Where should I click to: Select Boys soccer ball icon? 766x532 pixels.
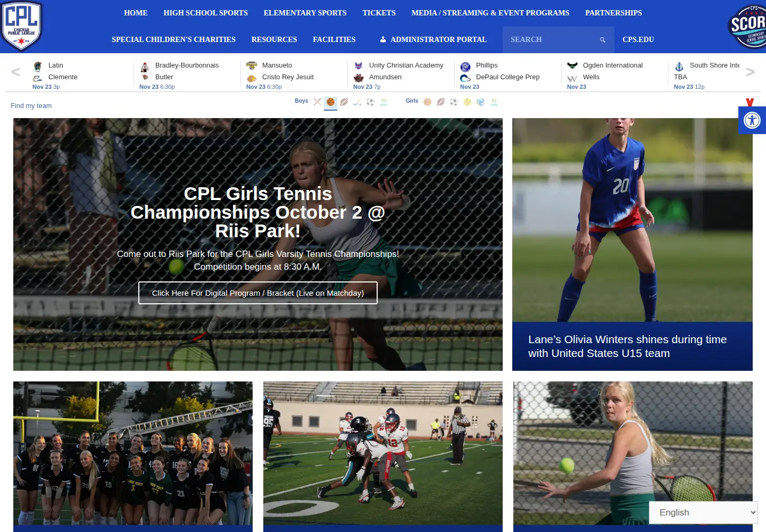370,102
